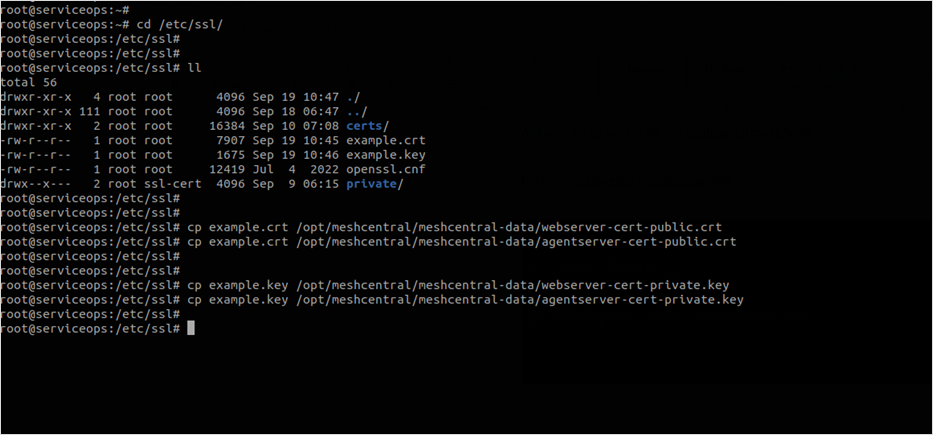
Task: Click the drwx--x--- permissions string
Action: click(36, 184)
